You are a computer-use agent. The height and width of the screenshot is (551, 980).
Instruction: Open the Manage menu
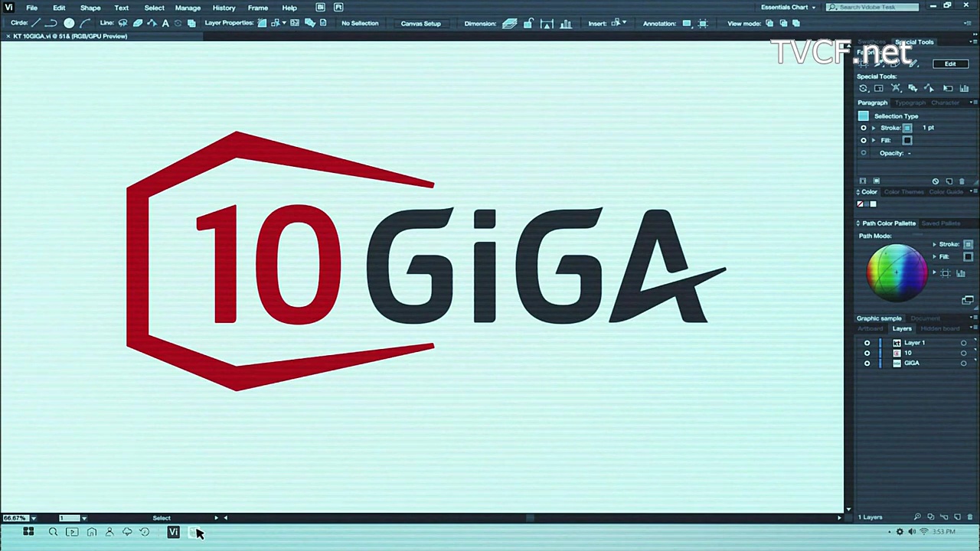pyautogui.click(x=188, y=8)
